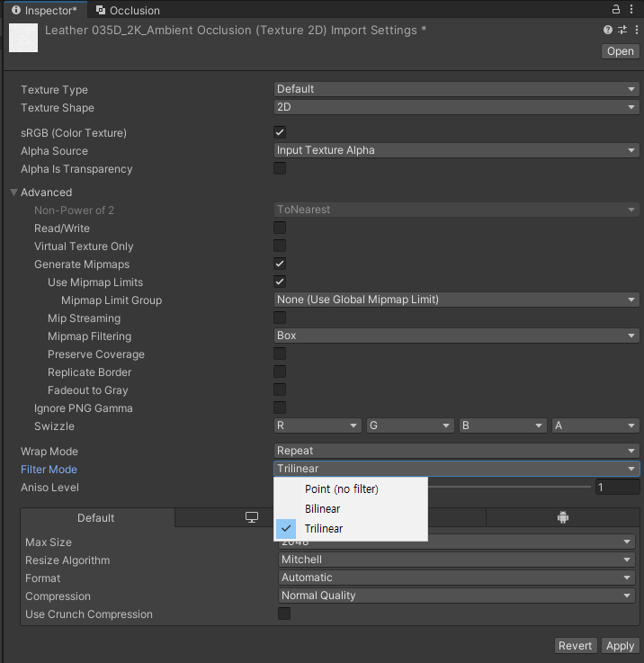Open the help reference icon
Image resolution: width=644 pixels, height=663 pixels.
[608, 30]
